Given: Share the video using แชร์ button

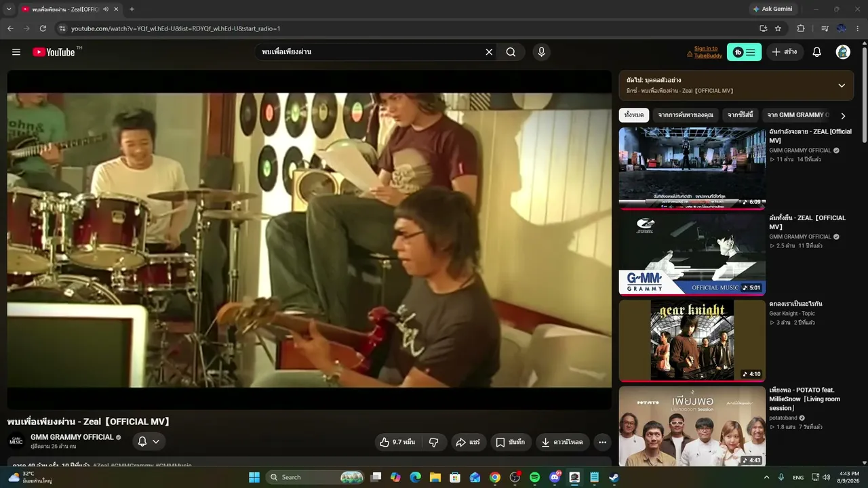Looking at the screenshot, I should (x=468, y=442).
